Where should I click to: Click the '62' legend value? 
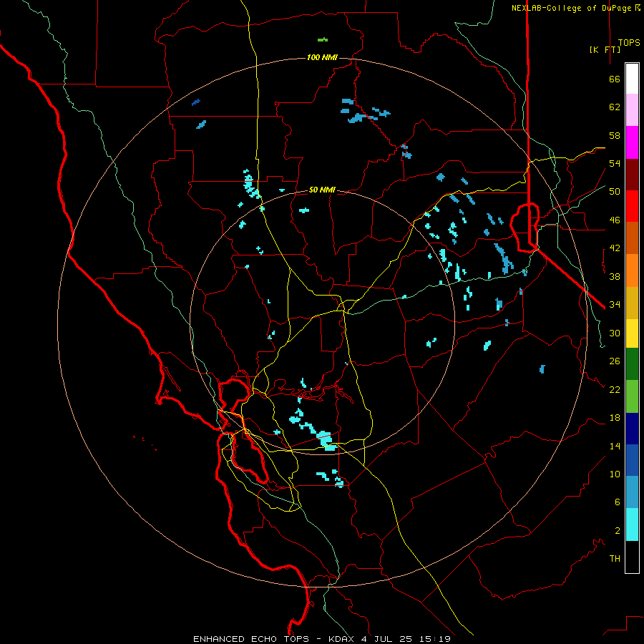click(x=615, y=107)
